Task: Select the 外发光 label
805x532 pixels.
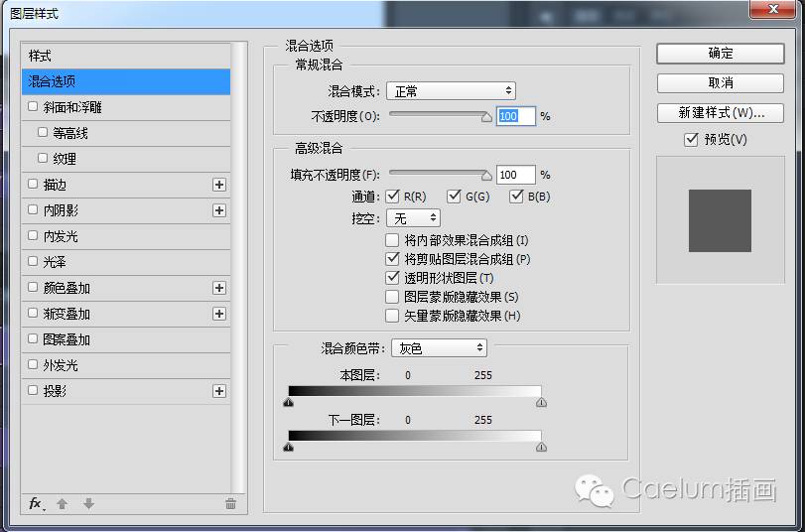Action: [x=61, y=365]
